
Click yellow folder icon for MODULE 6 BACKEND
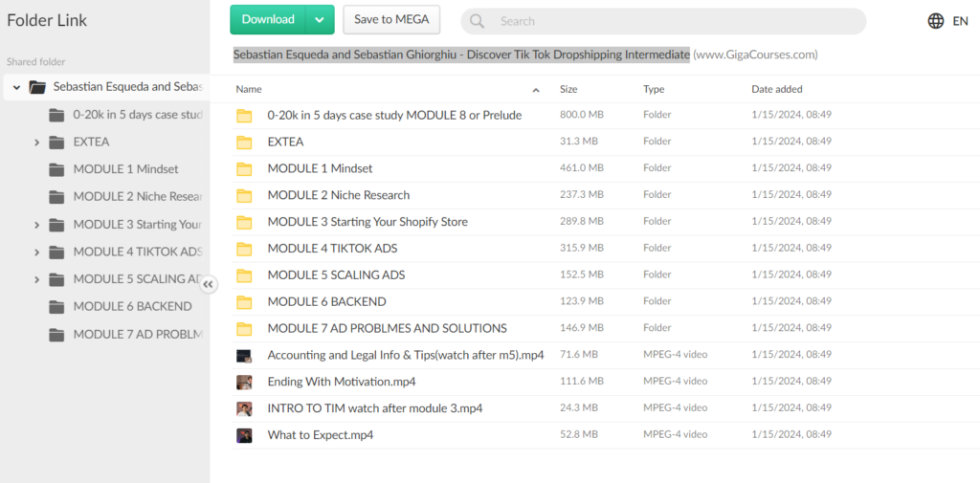244,302
